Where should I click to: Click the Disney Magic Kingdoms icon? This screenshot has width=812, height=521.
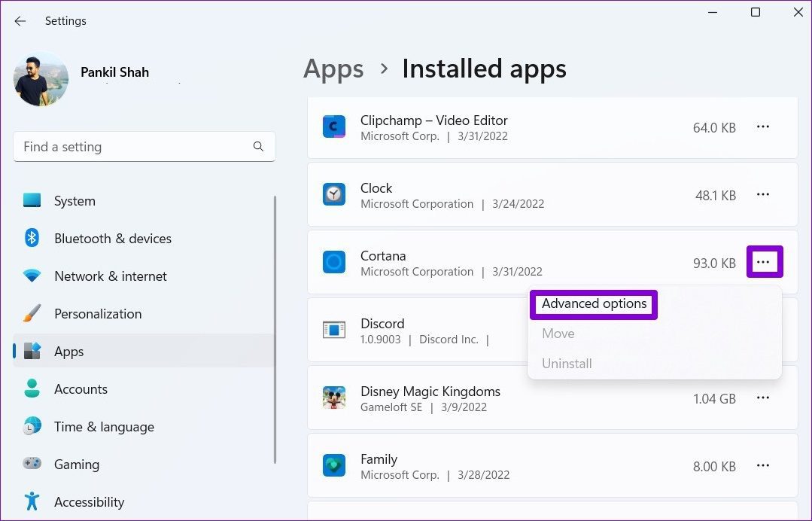coord(333,398)
